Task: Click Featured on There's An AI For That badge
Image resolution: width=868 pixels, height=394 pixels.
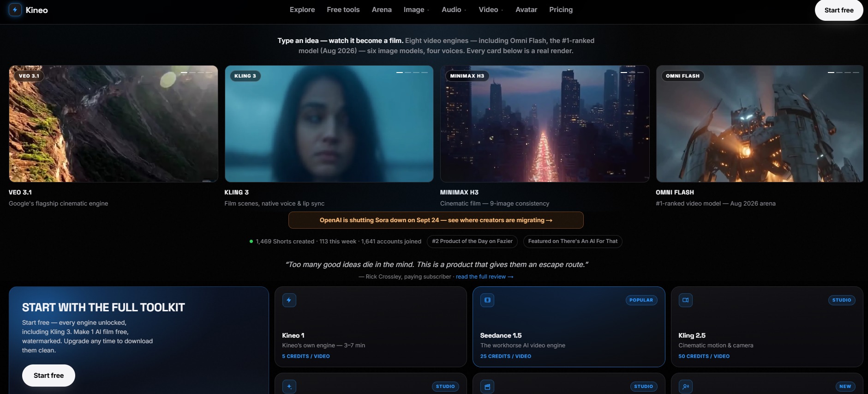Action: pos(573,242)
